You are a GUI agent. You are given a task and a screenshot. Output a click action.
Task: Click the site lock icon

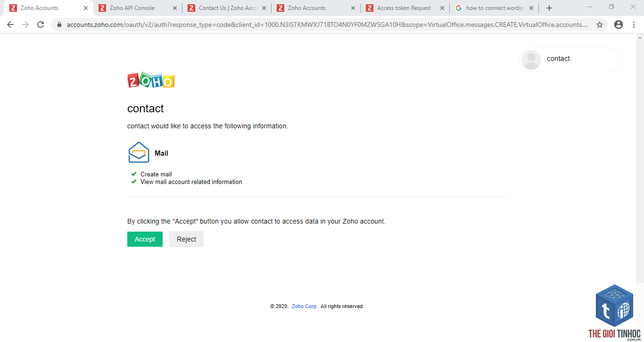pos(59,25)
